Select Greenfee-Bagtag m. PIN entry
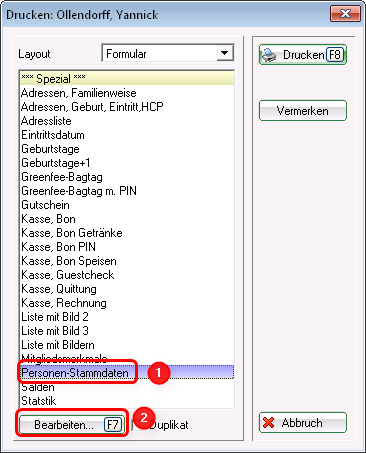This screenshot has width=366, height=453. [x=127, y=191]
